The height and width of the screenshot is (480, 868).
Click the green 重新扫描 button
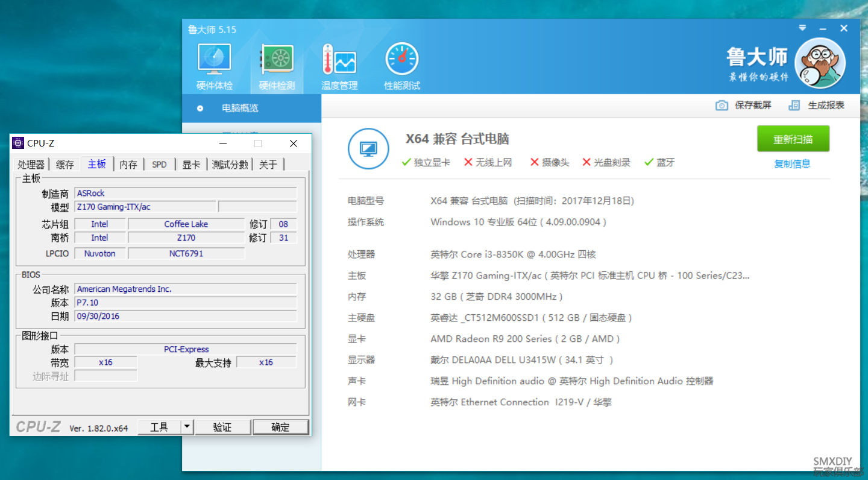(793, 139)
